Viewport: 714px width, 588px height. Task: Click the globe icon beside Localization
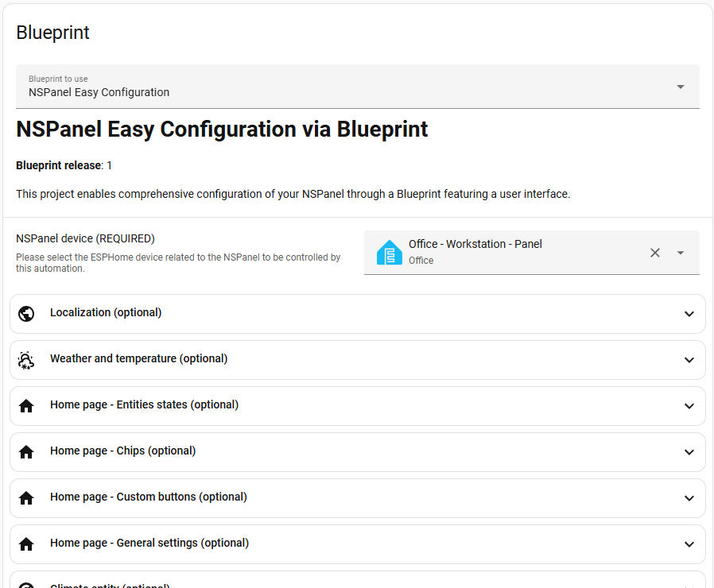pos(26,314)
